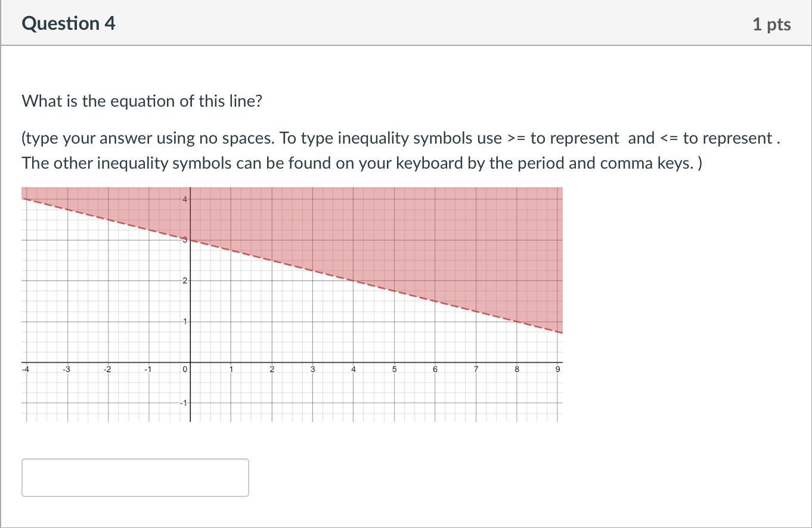The height and width of the screenshot is (528, 812).
Task: Click 'What is the equation of this line?' text
Action: (142, 101)
